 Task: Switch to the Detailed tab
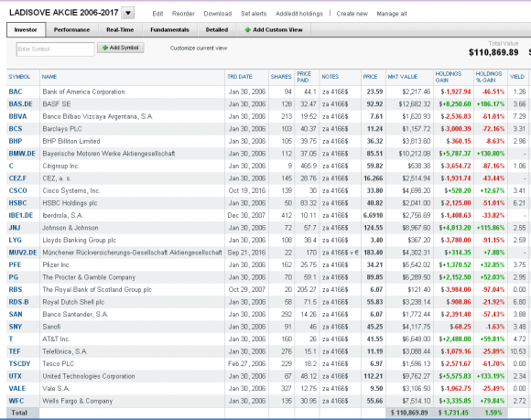click(217, 30)
